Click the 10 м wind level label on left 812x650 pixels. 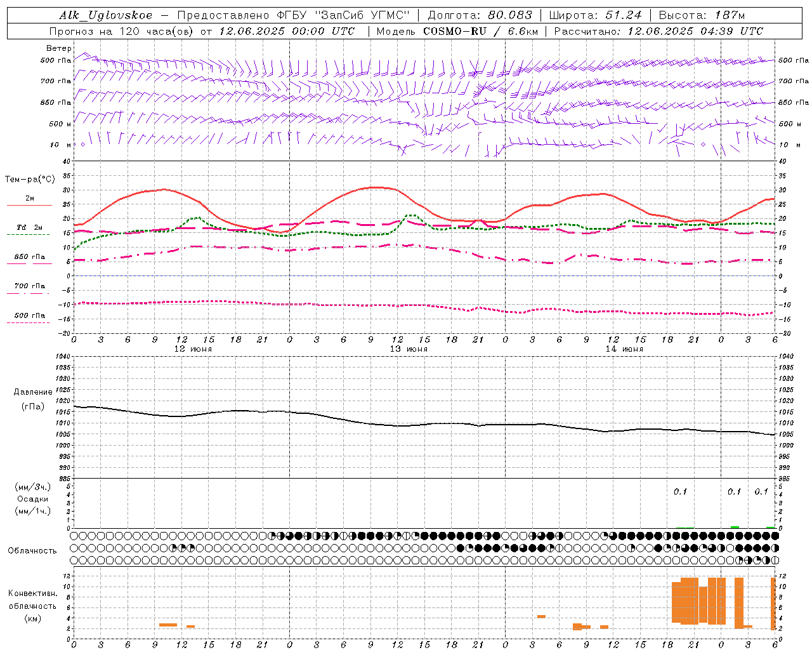coord(61,145)
